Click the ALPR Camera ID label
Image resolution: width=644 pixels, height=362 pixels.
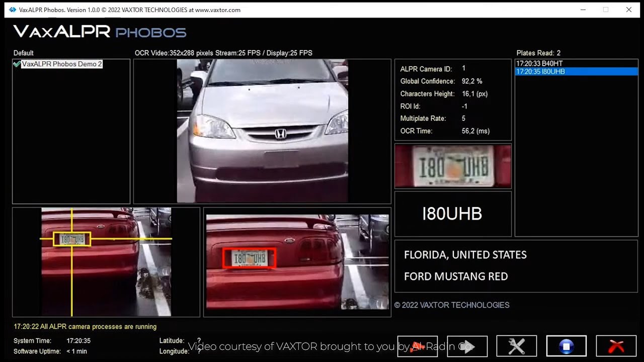click(x=426, y=69)
